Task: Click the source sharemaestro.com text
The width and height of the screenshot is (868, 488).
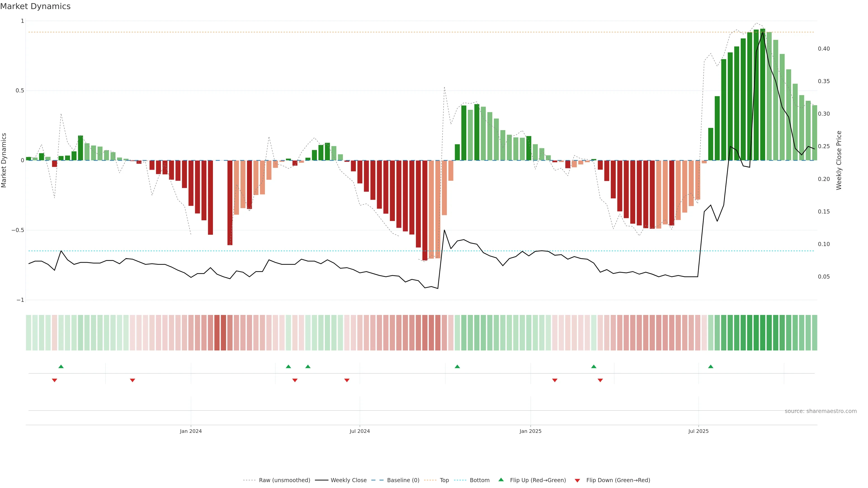Action: [821, 411]
